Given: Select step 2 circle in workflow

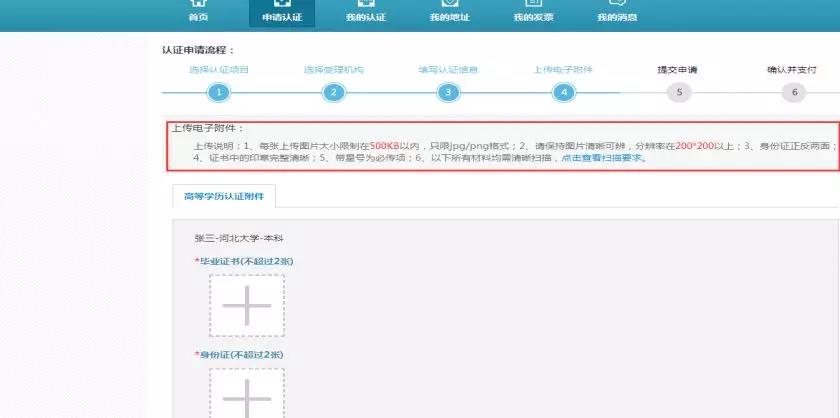Looking at the screenshot, I should (x=333, y=93).
